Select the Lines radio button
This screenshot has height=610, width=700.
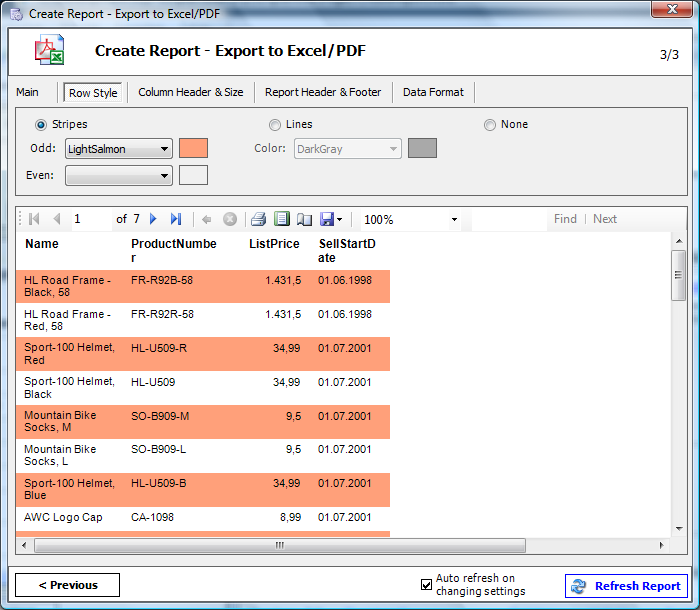coord(275,125)
